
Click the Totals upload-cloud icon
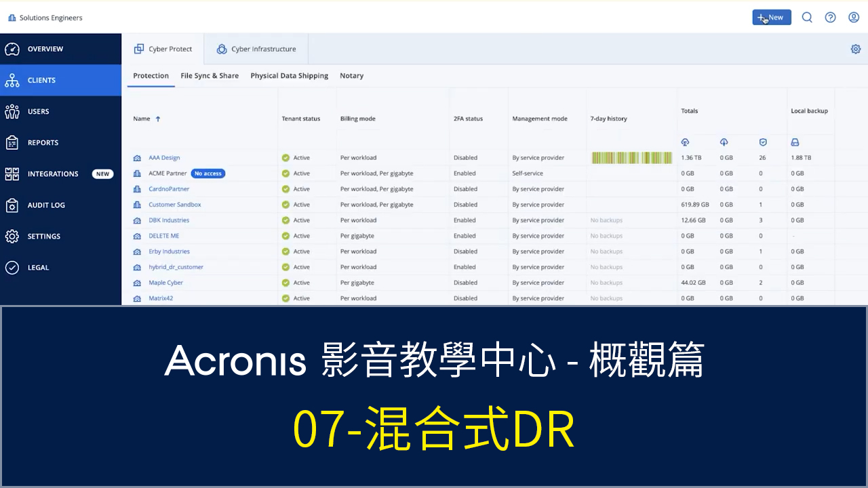point(724,142)
